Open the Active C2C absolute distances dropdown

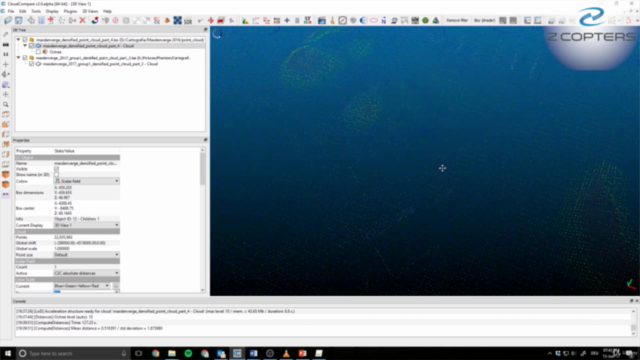point(87,273)
